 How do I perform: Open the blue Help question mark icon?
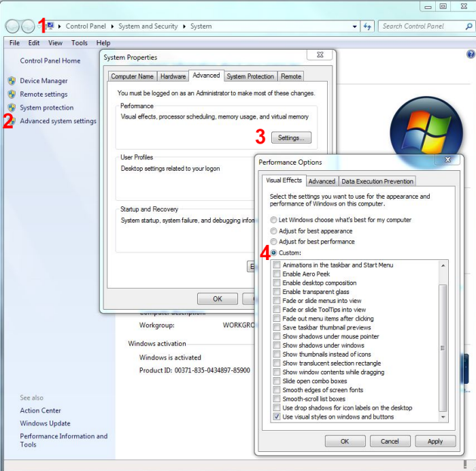[471, 54]
